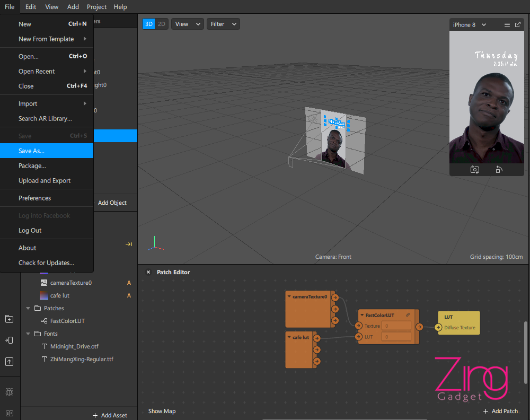The image size is (530, 420).
Task: Click the test on device sidebar icon
Action: (10, 340)
